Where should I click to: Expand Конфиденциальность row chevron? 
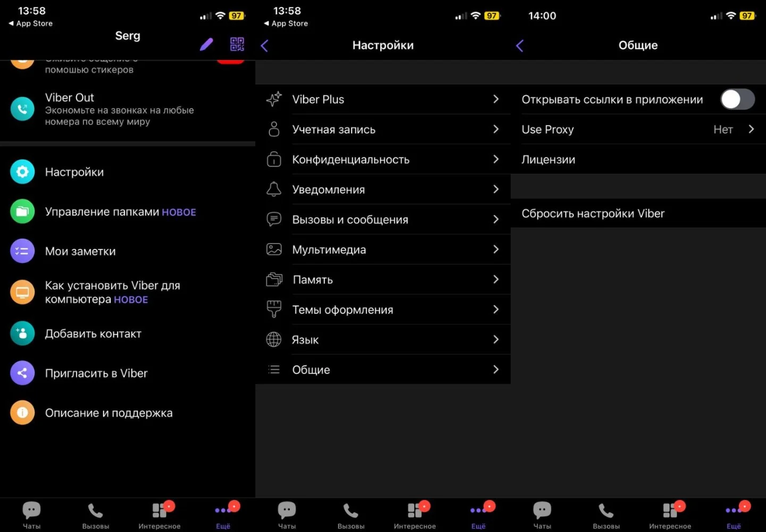[496, 159]
